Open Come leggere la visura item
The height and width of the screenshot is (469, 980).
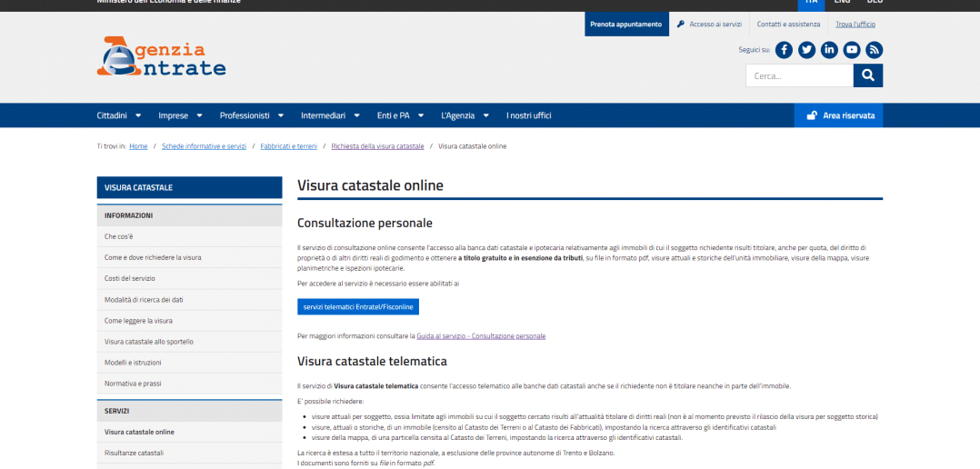(x=189, y=321)
